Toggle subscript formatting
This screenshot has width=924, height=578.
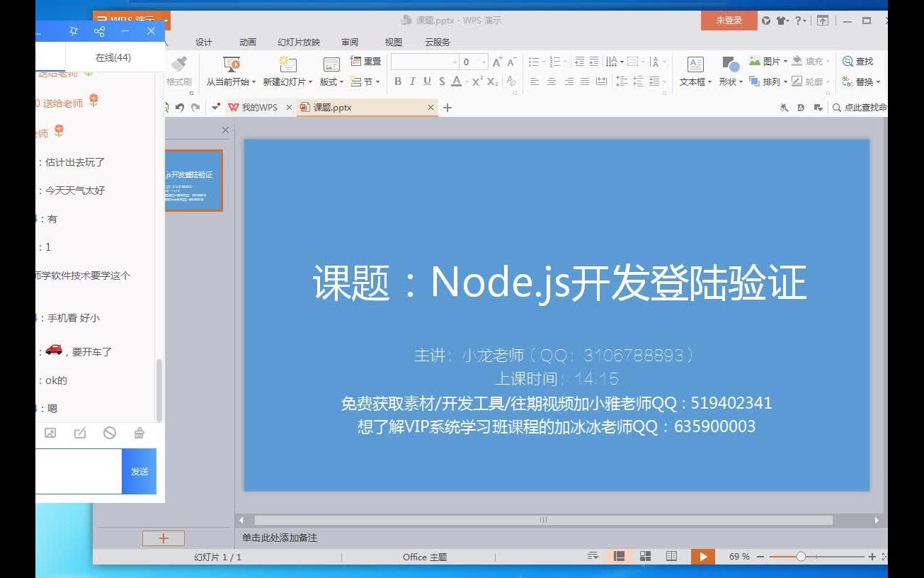[493, 81]
